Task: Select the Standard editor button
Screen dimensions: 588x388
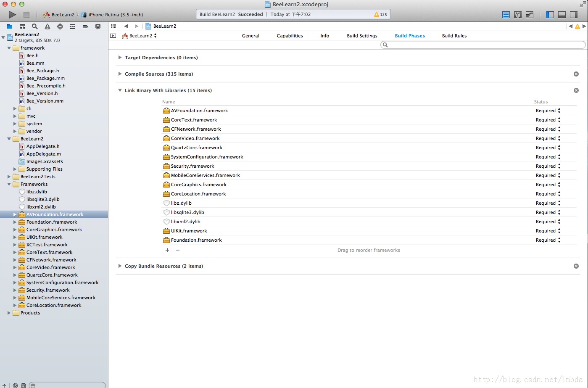Action: [x=506, y=15]
